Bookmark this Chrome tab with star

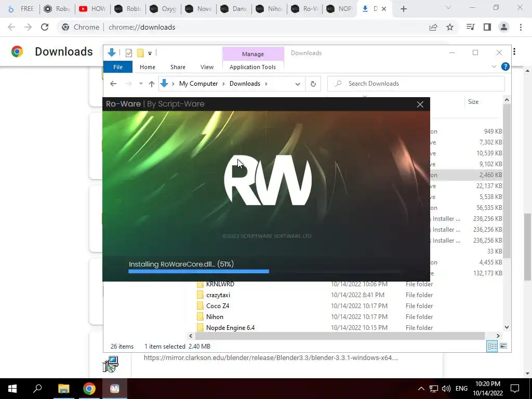point(450,27)
